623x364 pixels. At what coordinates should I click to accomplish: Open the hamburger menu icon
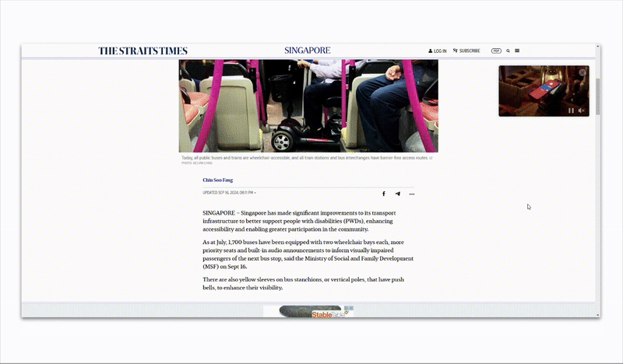tap(517, 51)
